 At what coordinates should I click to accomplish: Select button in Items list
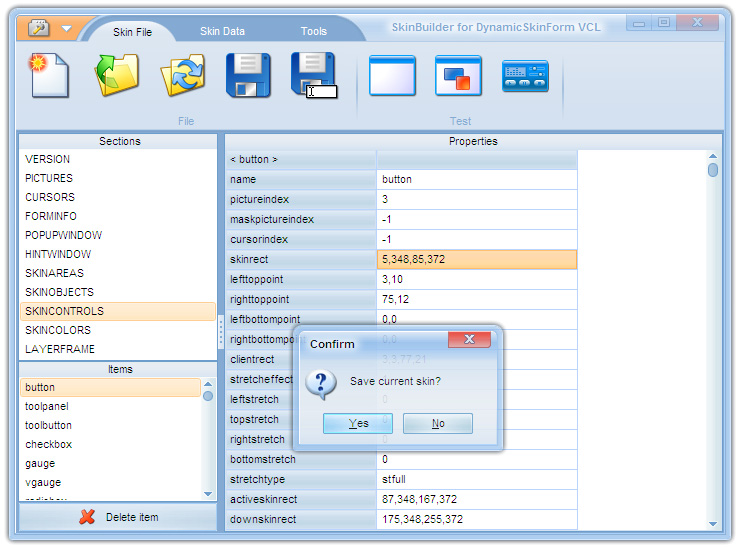pyautogui.click(x=110, y=387)
